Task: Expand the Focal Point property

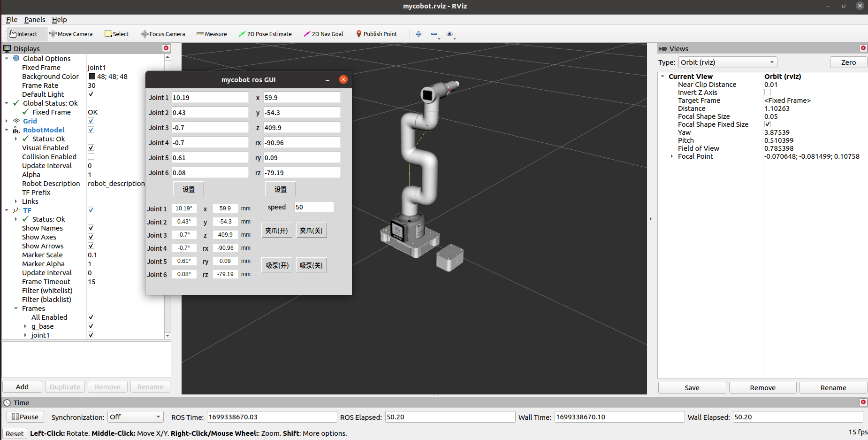Action: click(672, 156)
